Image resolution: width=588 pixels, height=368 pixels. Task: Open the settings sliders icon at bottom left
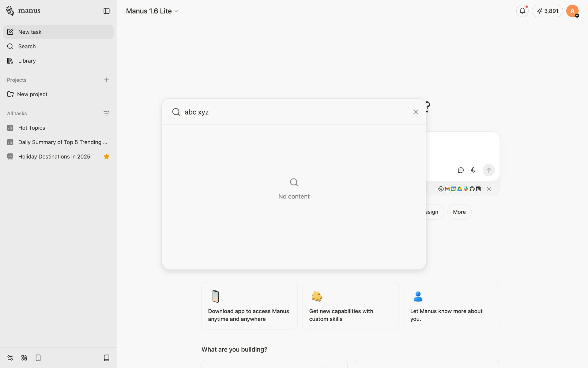click(x=10, y=358)
